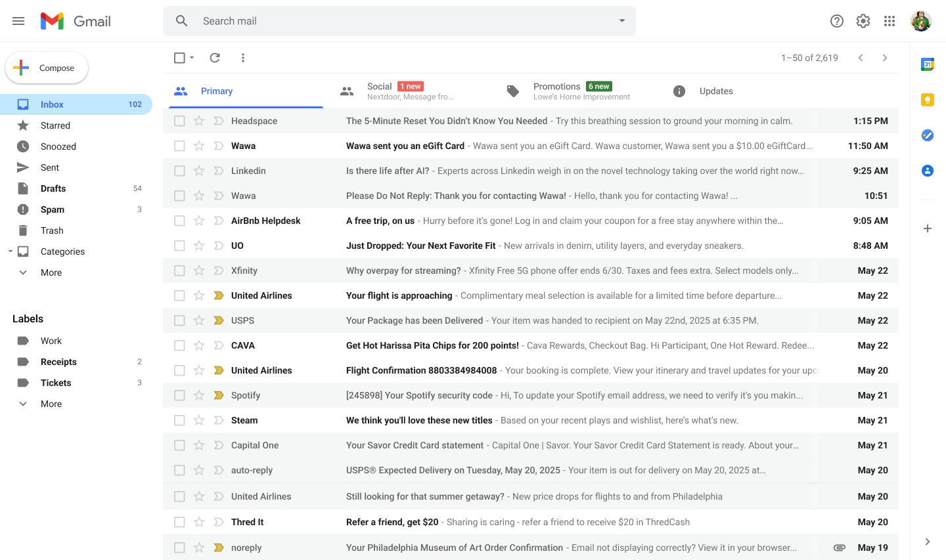Open 'Your Package has been Delivered' email
The image size is (946, 560).
coord(531,320)
